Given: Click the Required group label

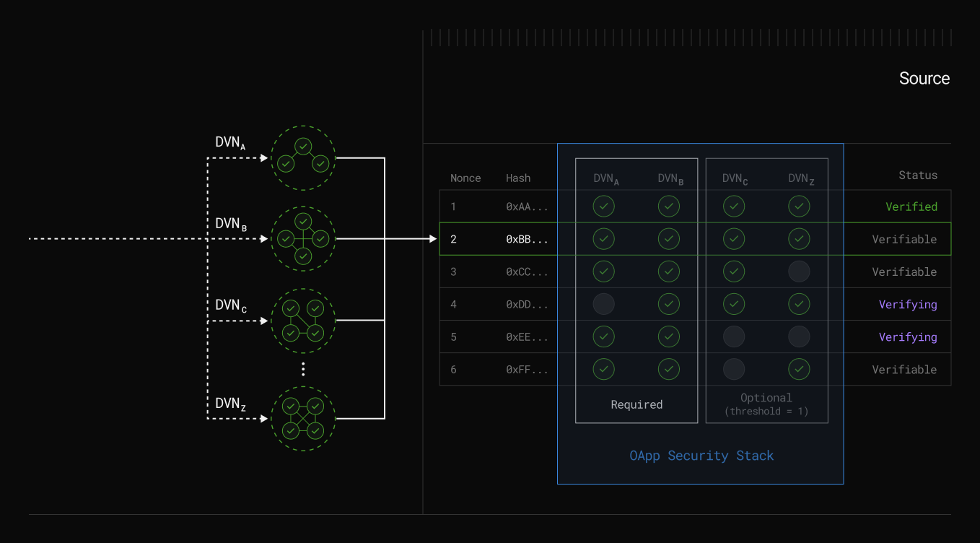Looking at the screenshot, I should tap(636, 404).
